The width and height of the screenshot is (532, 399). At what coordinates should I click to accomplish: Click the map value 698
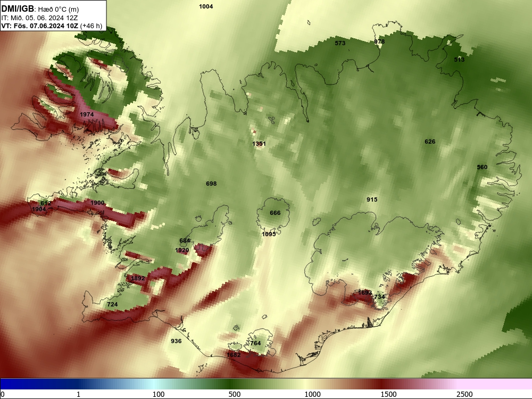tap(211, 184)
